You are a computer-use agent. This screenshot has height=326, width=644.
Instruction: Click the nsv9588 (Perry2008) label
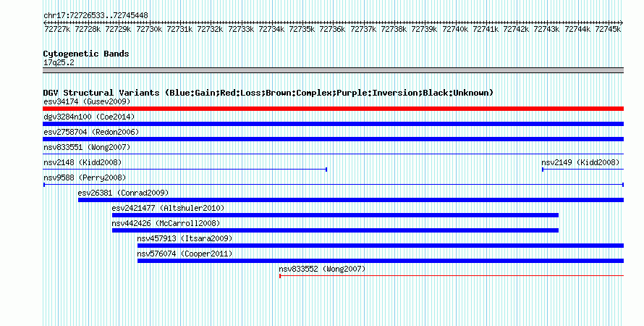[x=85, y=177]
